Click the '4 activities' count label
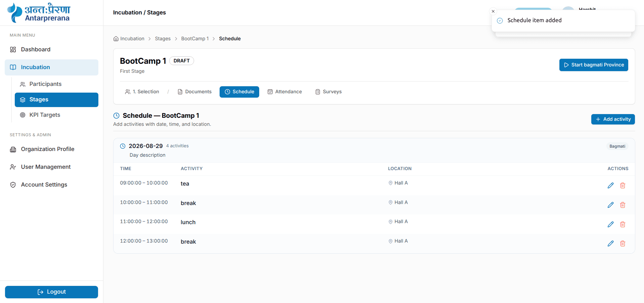The height and width of the screenshot is (303, 644). [x=177, y=146]
